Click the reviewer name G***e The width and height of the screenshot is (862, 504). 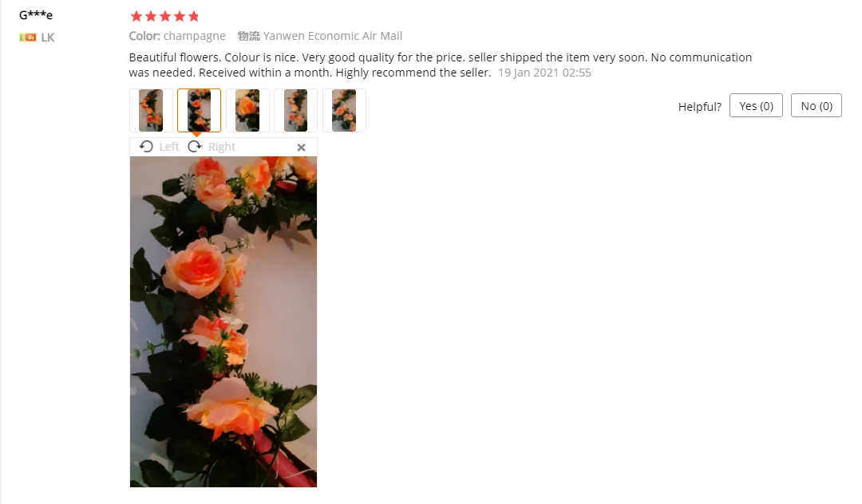point(36,15)
